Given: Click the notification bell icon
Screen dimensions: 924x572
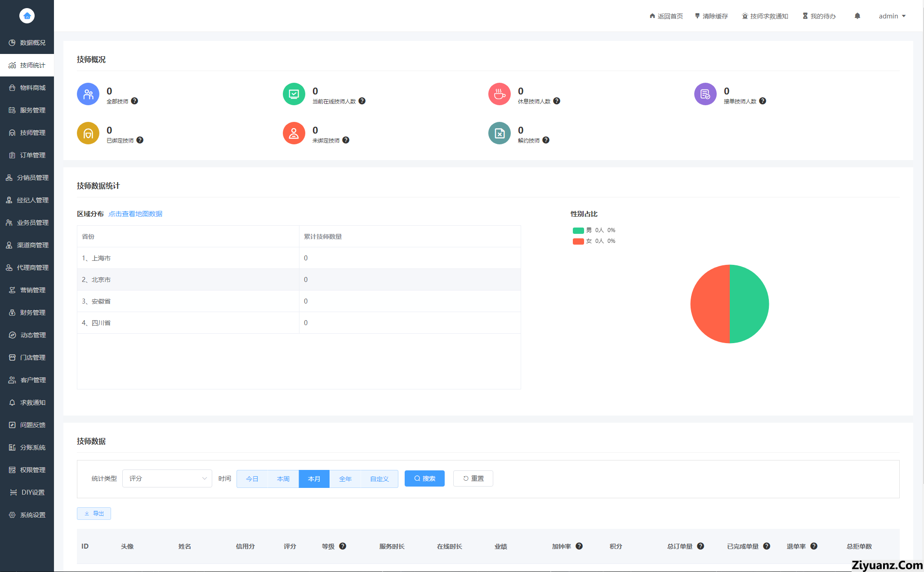Looking at the screenshot, I should 857,16.
